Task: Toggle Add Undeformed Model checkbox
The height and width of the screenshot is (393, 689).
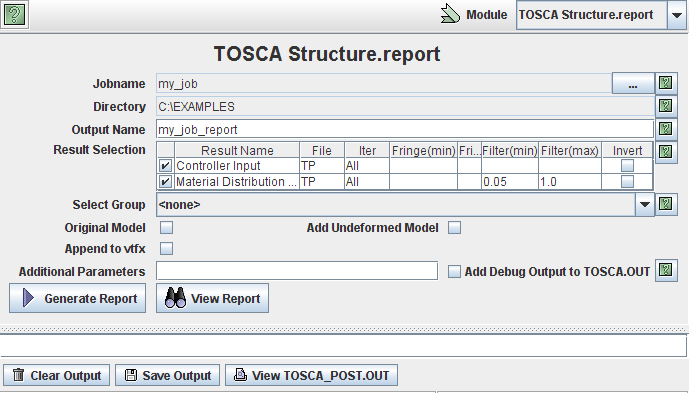Action: 454,227
